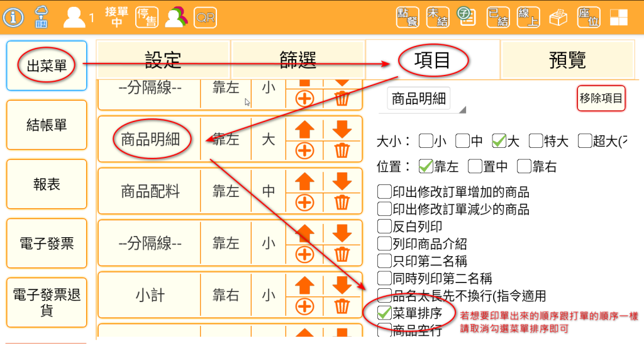Switch to the 預覽 tab
Viewport: 644px width, 348px height.
[567, 60]
